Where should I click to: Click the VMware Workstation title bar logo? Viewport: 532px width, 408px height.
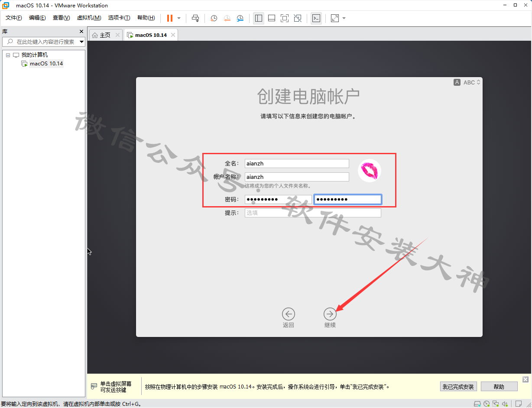(6, 6)
